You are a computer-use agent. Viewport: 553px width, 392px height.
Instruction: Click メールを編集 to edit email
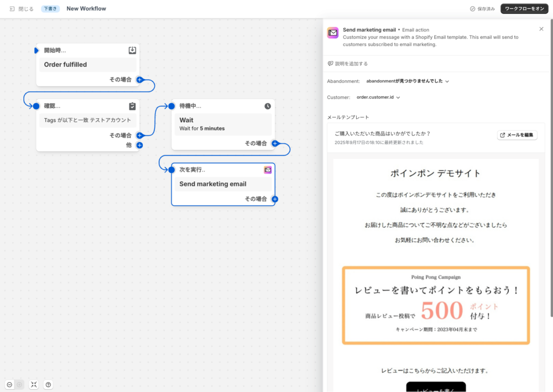pos(517,135)
